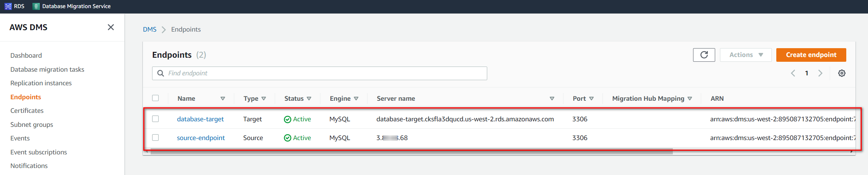The height and width of the screenshot is (175, 868).
Task: Select the database-target row checkbox
Action: (x=155, y=119)
